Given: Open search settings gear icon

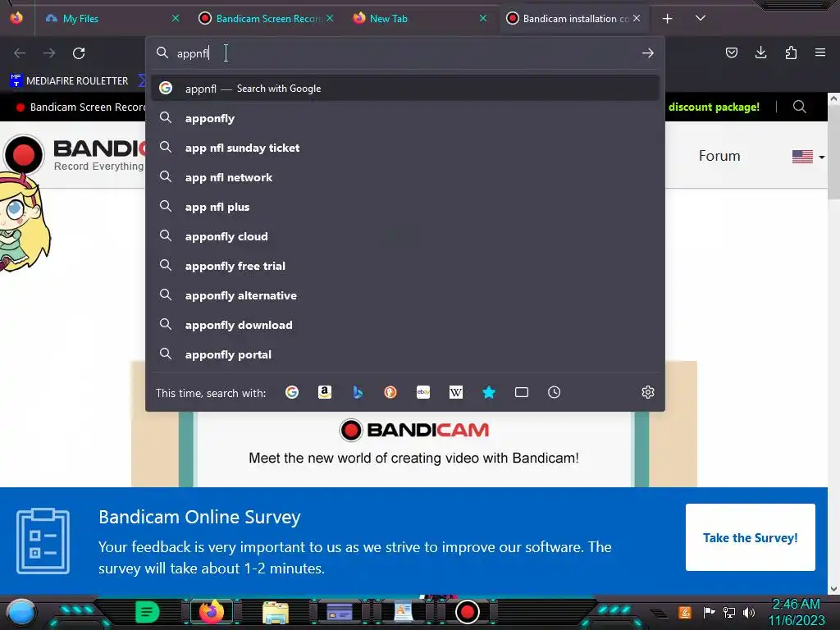Looking at the screenshot, I should pos(648,392).
